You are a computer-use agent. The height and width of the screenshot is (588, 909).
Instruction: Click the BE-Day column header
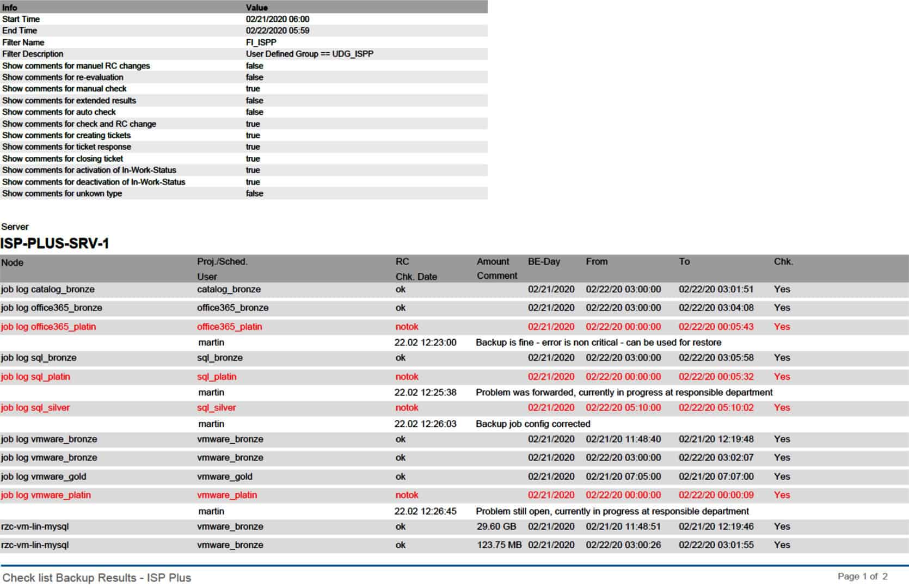[543, 261]
